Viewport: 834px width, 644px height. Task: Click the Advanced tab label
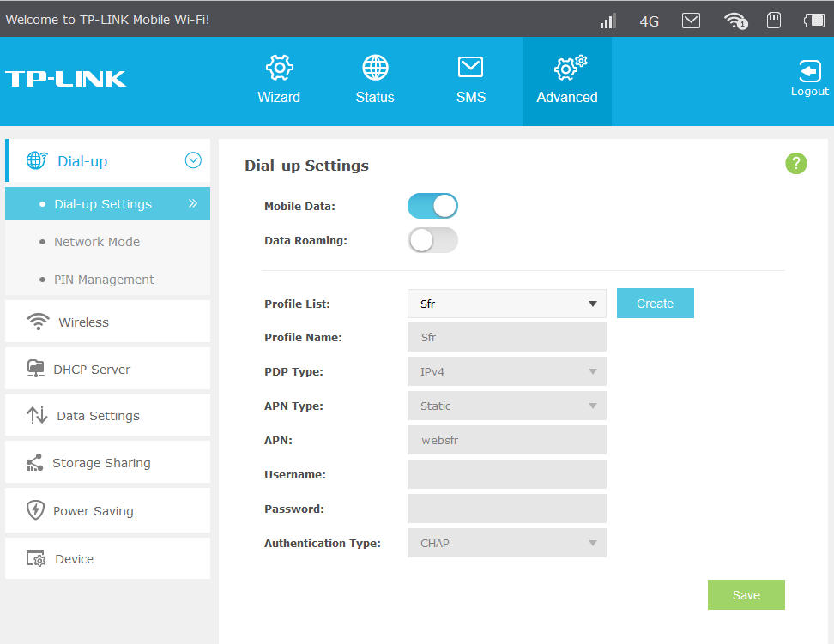point(567,97)
